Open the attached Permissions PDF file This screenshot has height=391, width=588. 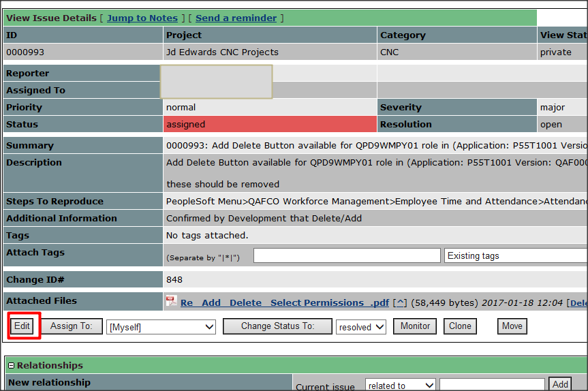point(284,302)
